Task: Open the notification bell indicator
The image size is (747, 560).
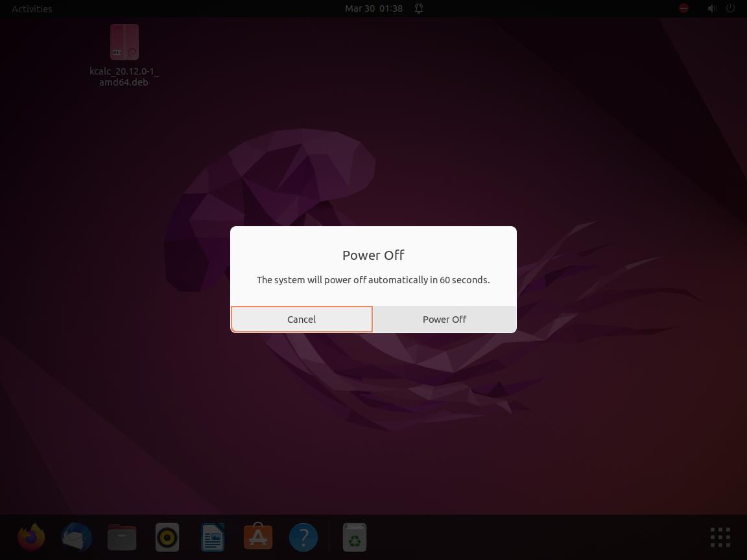Action: (419, 8)
